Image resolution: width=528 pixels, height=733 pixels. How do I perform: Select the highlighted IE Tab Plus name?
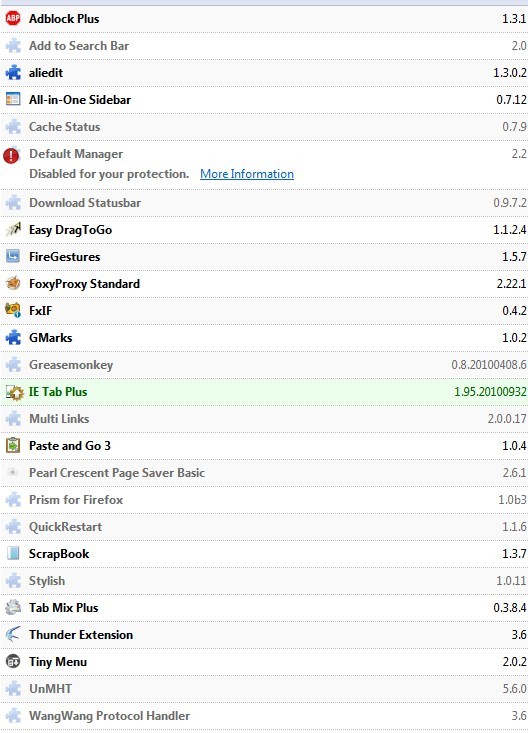point(58,392)
